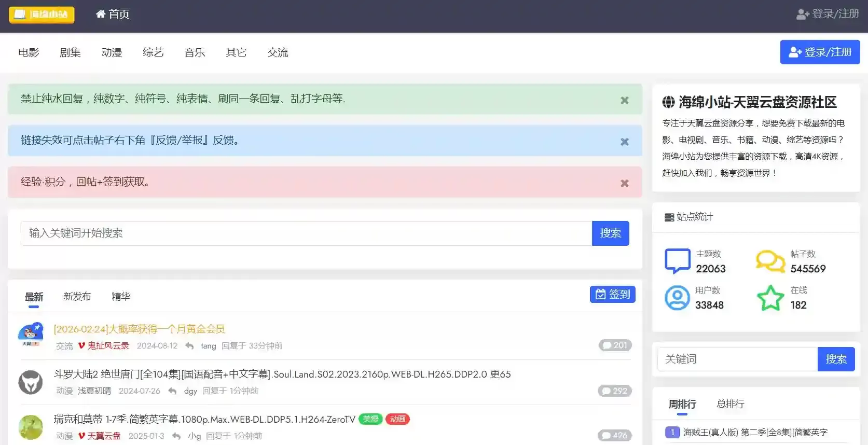The width and height of the screenshot is (868, 445).
Task: Open the 动漫 category menu
Action: (112, 52)
